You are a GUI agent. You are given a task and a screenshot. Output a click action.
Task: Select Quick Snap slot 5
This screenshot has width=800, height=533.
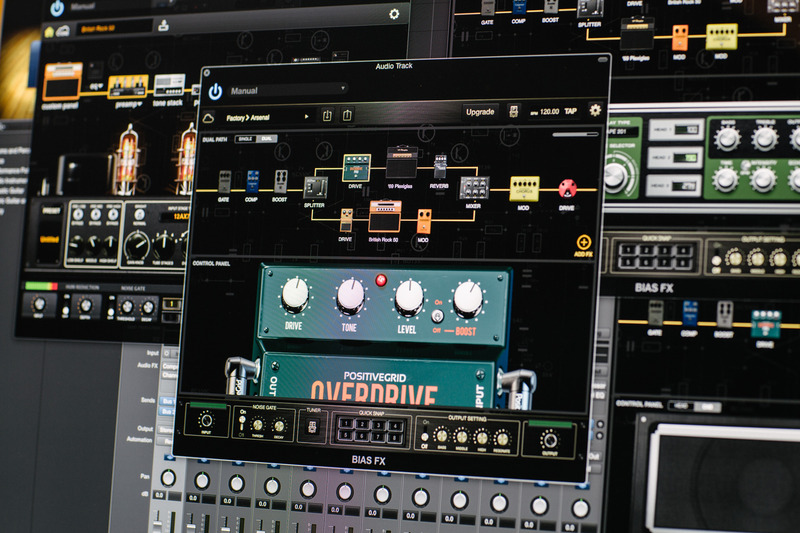(346, 435)
